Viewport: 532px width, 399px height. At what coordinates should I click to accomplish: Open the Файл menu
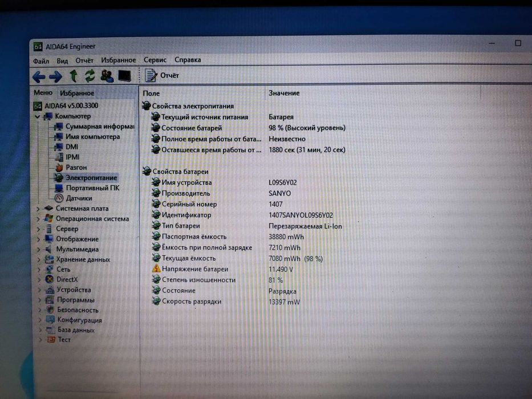(x=41, y=62)
